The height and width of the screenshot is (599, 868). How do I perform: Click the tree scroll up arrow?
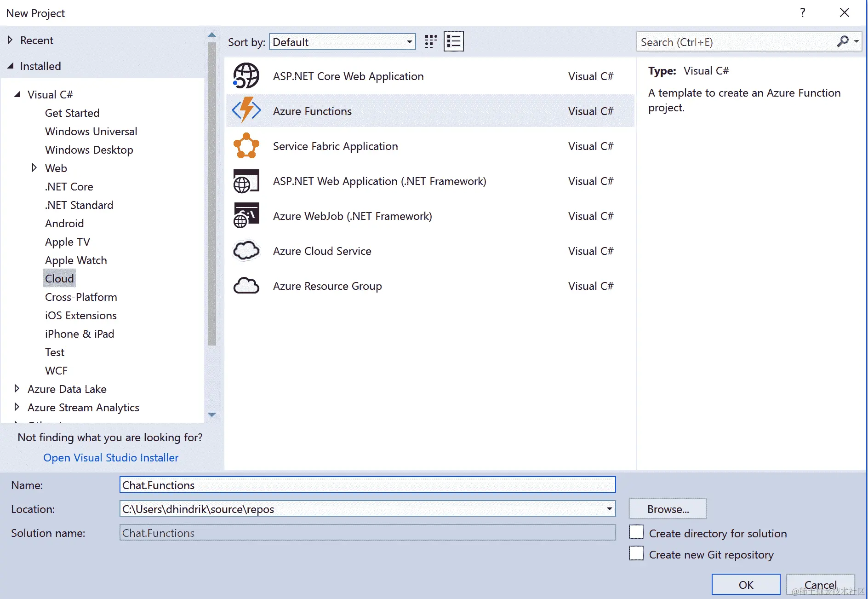pos(212,35)
